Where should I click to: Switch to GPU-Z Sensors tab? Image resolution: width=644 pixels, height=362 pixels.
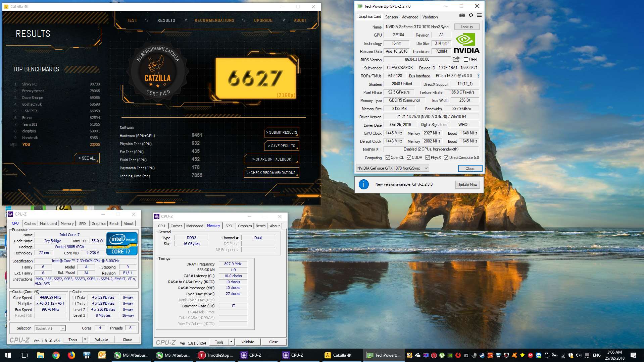coord(391,17)
